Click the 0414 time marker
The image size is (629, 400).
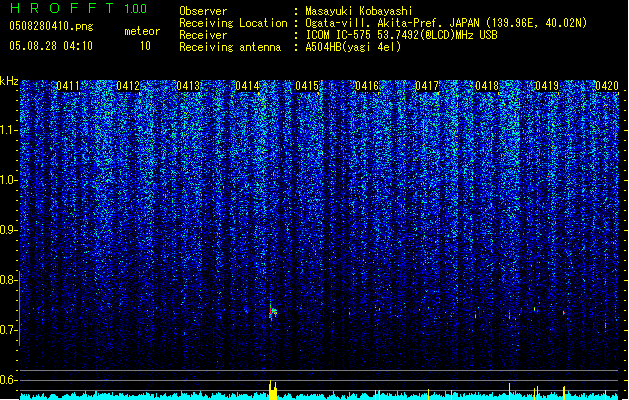(x=248, y=86)
